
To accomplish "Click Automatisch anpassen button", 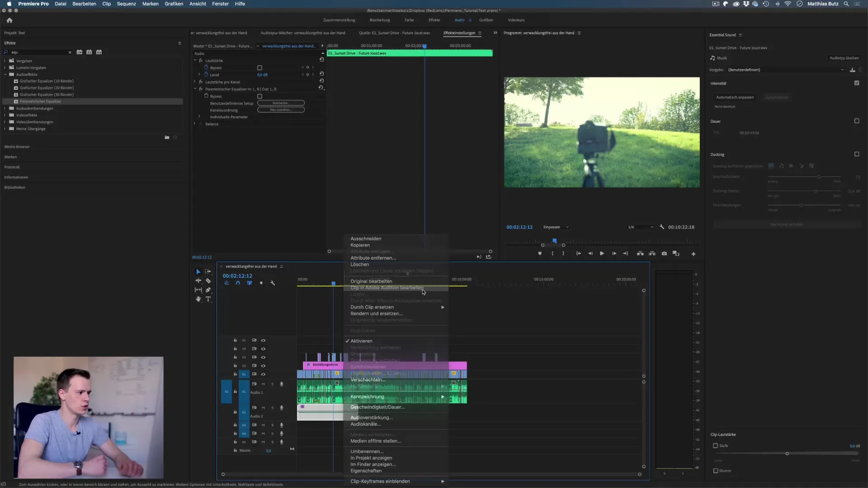I will point(735,97).
